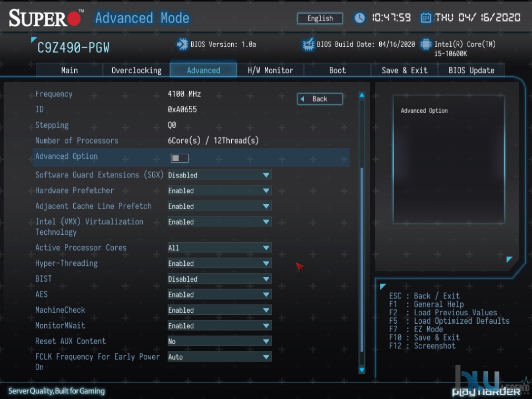Screen dimensions: 532x399
Task: Click the calendar date icon
Action: pyautogui.click(x=426, y=17)
